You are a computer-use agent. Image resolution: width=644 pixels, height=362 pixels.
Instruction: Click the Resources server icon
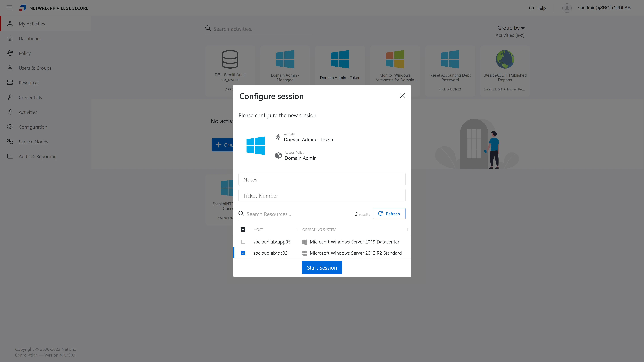click(x=10, y=83)
